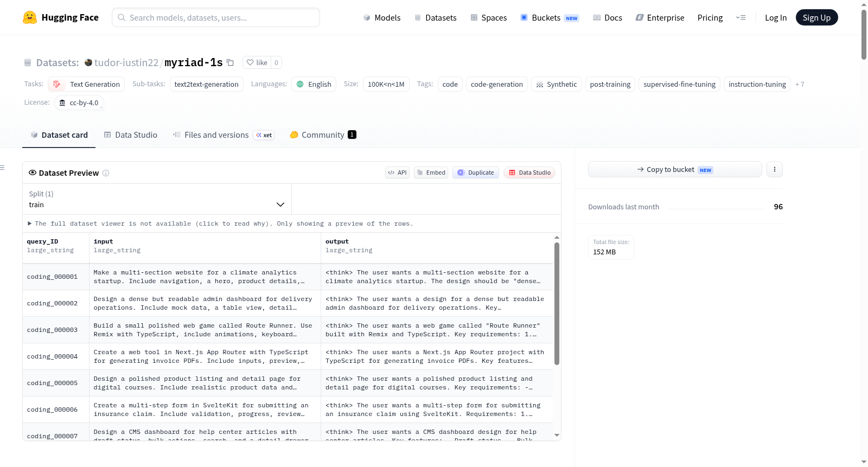Viewport: 868px width, 467px height.
Task: Click the code tag
Action: pos(450,84)
